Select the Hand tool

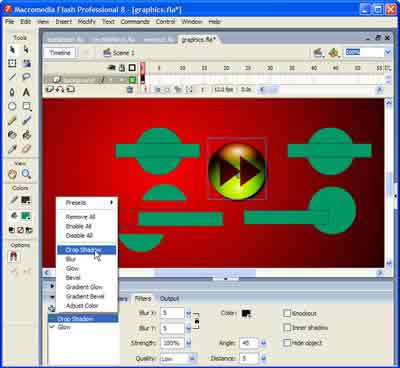12,174
